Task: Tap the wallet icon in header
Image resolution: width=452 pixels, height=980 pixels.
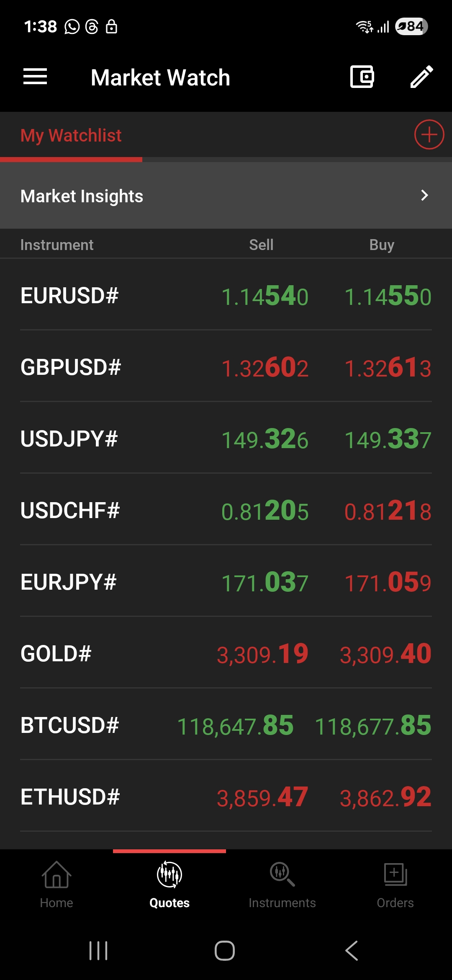Action: 362,77
